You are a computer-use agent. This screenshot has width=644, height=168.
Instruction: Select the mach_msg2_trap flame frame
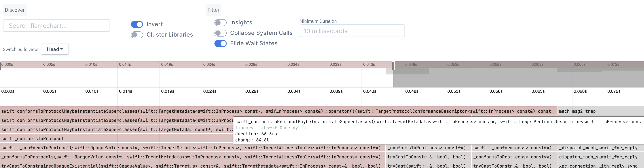[x=600, y=111]
